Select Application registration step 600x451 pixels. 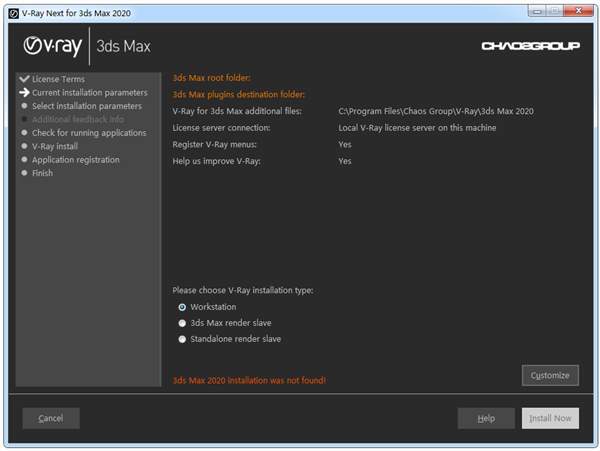tap(76, 160)
